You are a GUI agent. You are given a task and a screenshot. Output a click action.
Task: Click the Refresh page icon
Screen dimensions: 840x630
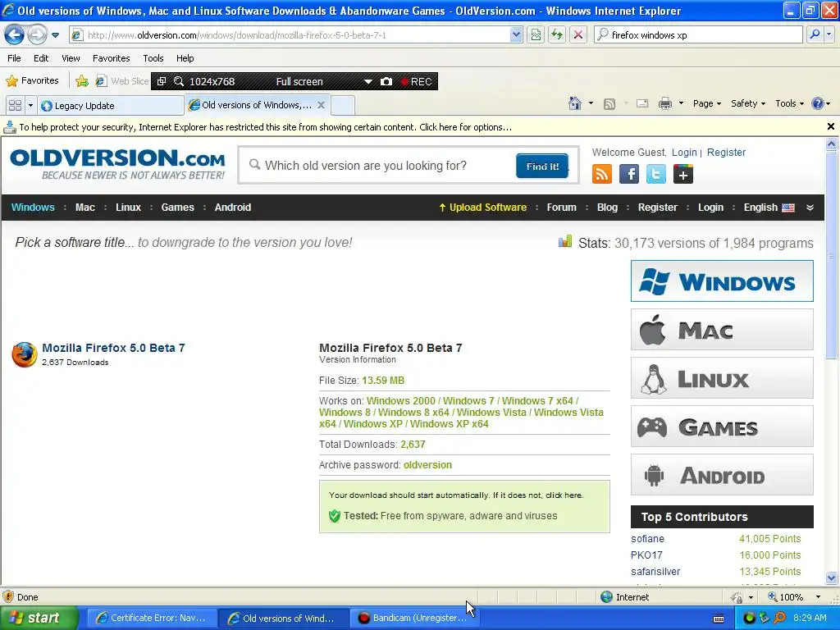557,35
